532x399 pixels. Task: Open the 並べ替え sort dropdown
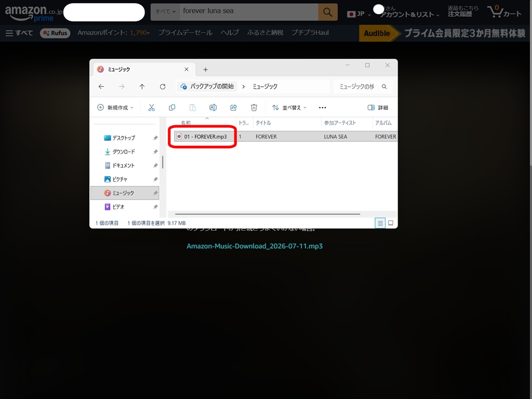pyautogui.click(x=289, y=108)
